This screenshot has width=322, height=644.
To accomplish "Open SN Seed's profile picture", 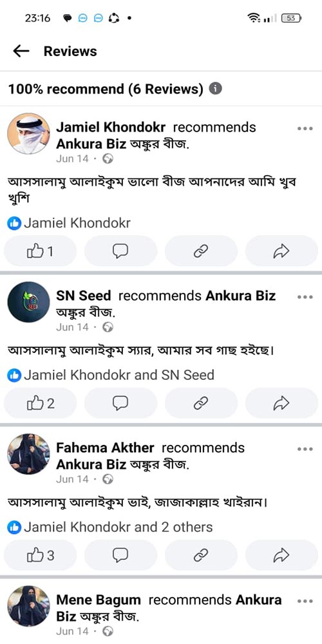I will [28, 302].
